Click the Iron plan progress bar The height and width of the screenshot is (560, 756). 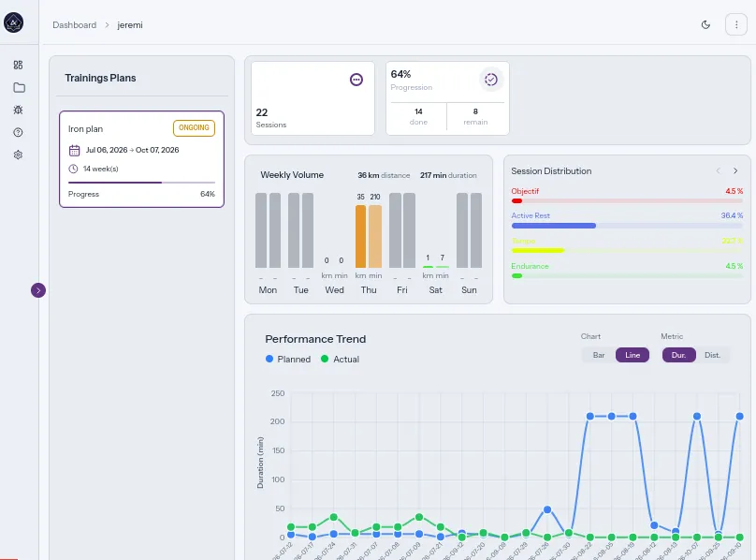tap(142, 183)
